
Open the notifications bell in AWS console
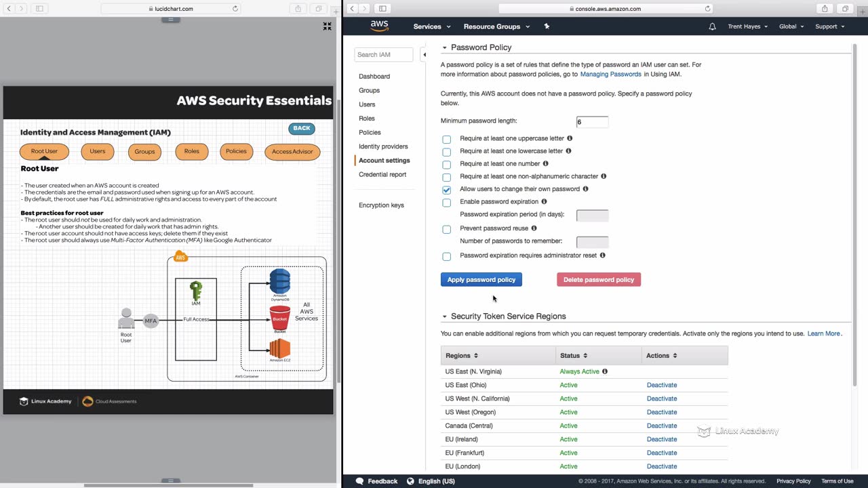point(712,26)
